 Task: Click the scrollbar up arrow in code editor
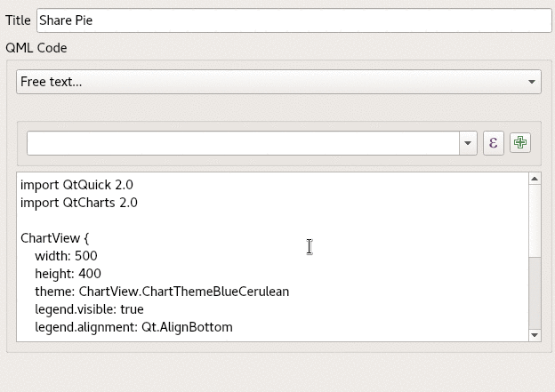click(535, 179)
